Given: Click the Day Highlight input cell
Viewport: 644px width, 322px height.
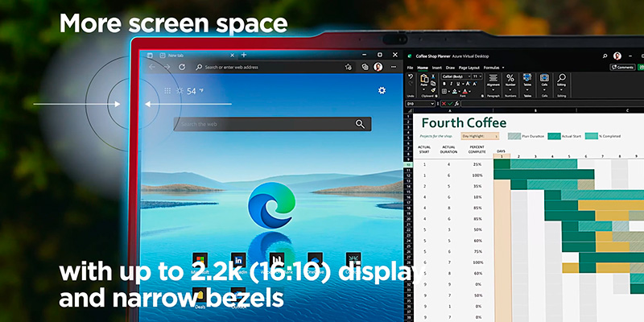Looking at the screenshot, I should point(480,136).
